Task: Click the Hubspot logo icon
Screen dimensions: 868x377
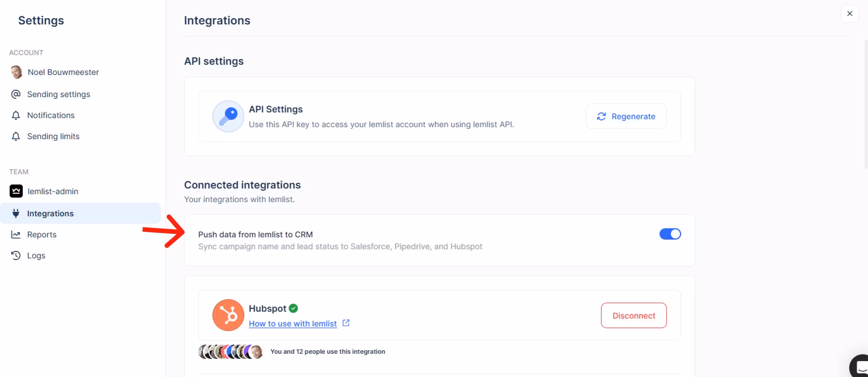Action: tap(228, 315)
